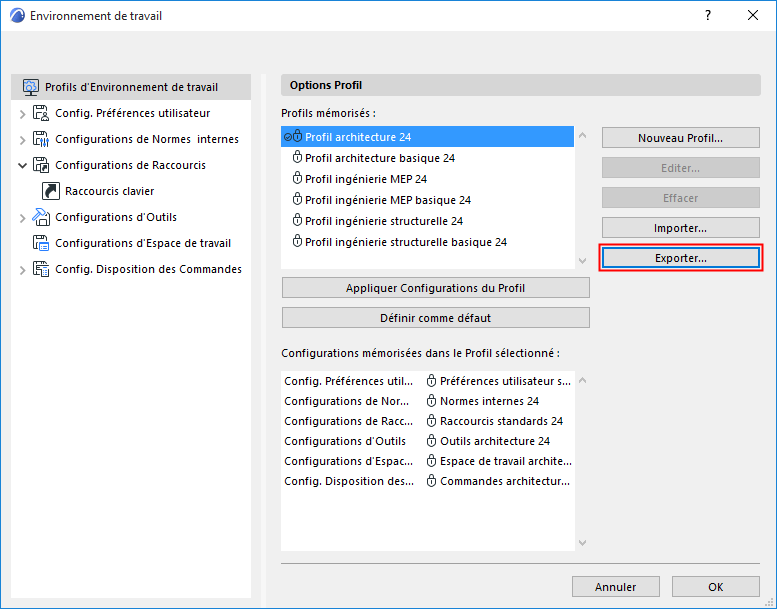777x609 pixels.
Task: Collapse Configurations de Raccourcis tree node
Action: coord(23,165)
